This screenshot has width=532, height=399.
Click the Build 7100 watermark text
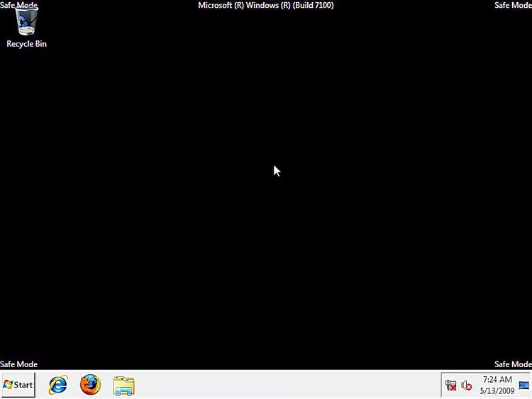pos(265,5)
